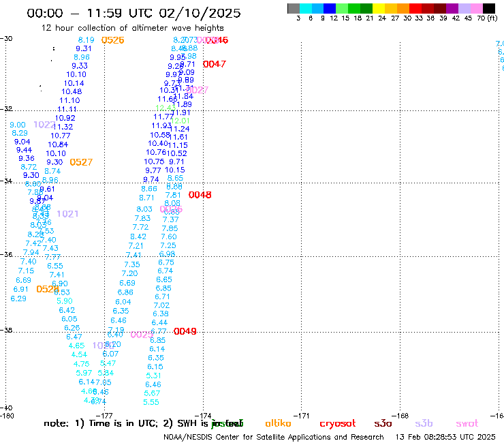Click wave height reading 6.55
This screenshot has width=504, height=443.
(55, 266)
